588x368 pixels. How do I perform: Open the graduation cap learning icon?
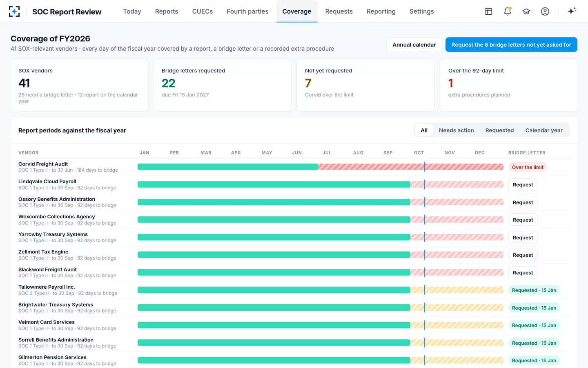[x=526, y=11]
